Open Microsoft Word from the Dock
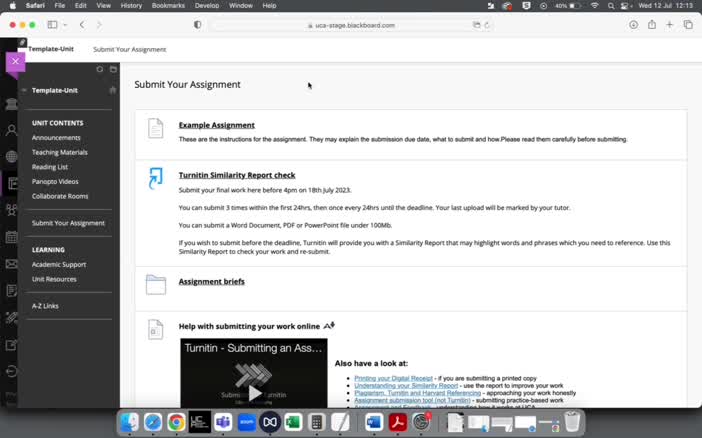The image size is (702, 438). coord(374,422)
